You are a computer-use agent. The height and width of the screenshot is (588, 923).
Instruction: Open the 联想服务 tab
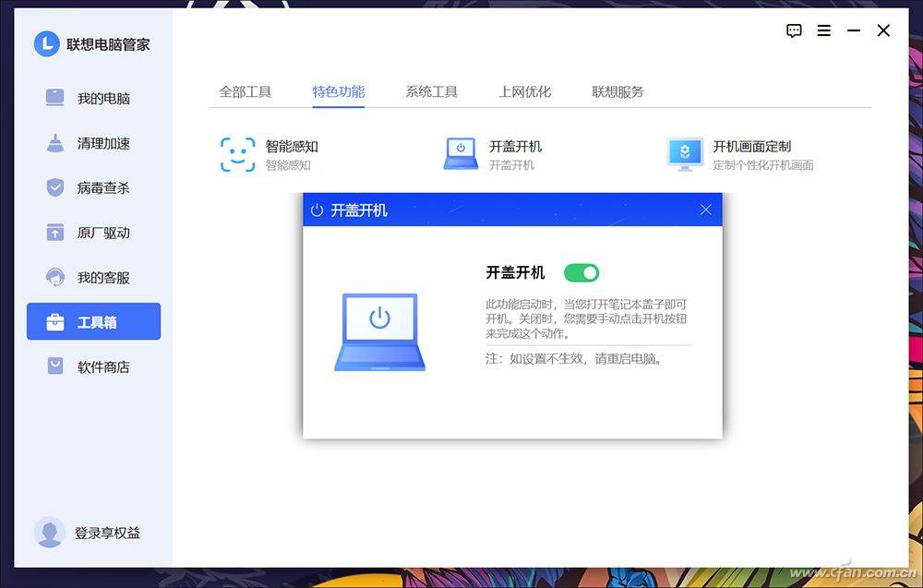click(x=617, y=91)
